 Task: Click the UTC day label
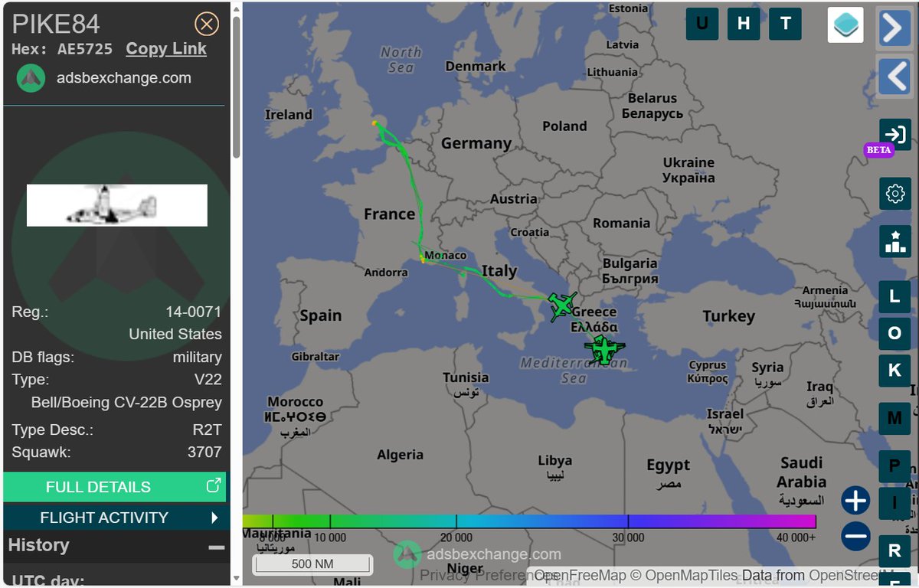point(47,580)
